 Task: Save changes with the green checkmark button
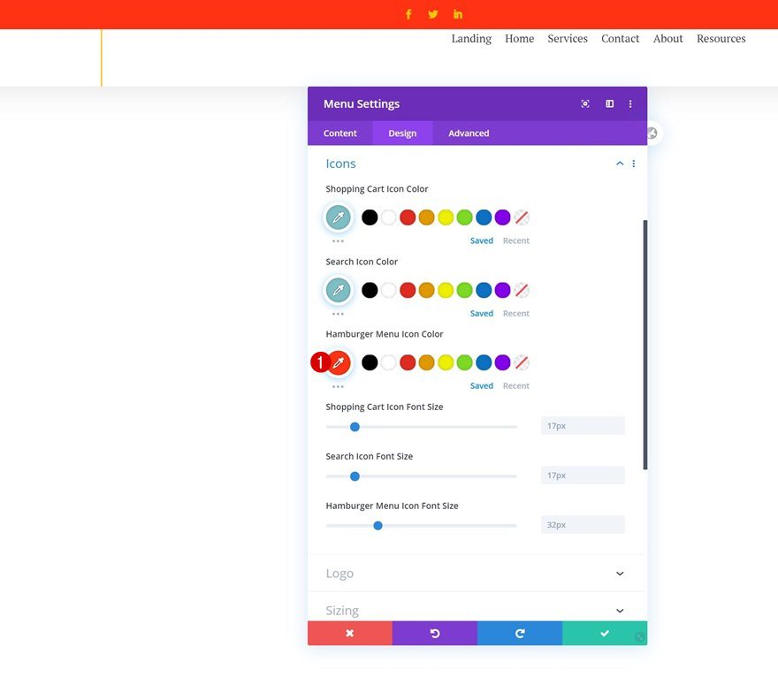tap(605, 633)
